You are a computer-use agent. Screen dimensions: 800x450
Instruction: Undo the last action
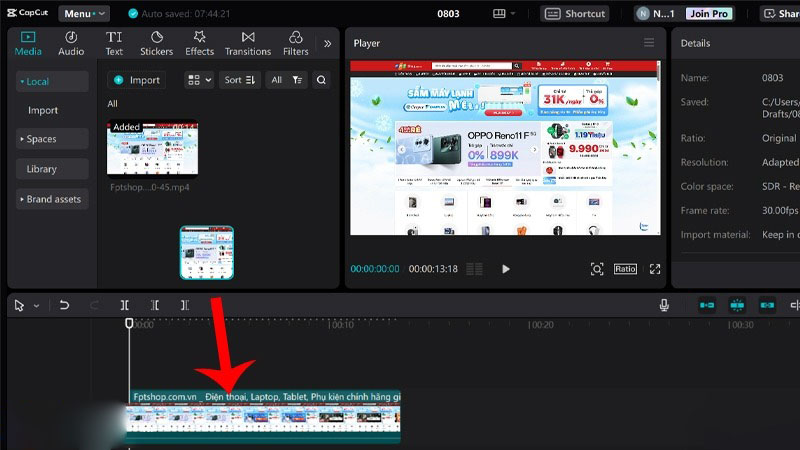64,305
